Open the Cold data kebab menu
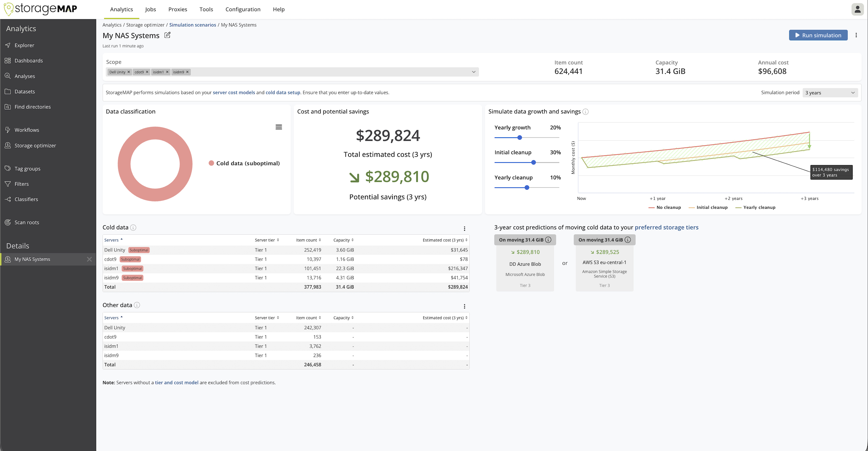The height and width of the screenshot is (451, 868). [x=465, y=228]
